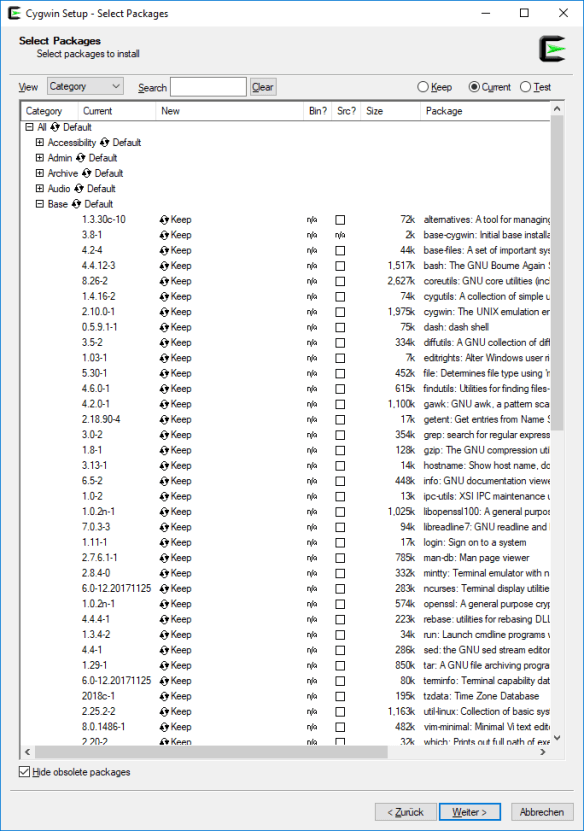Click cycle icon beside Admin Default
This screenshot has height=831, width=584.
click(81, 158)
